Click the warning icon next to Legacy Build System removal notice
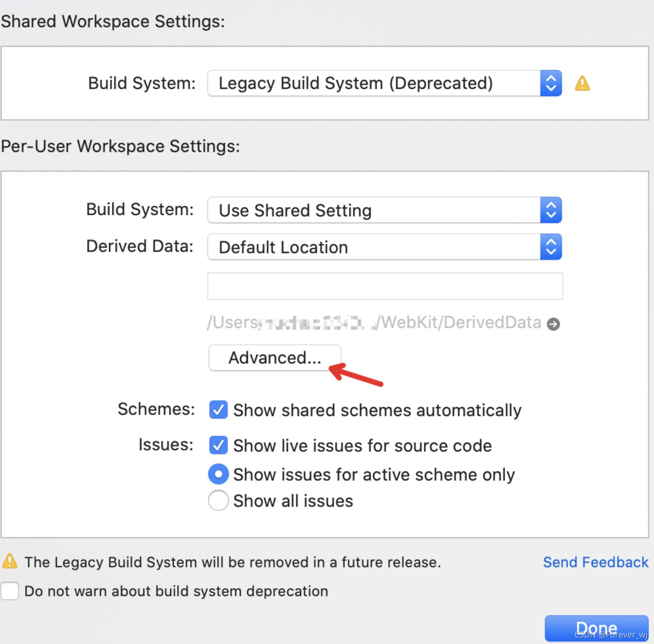Screen dimensions: 654x644 (10, 561)
